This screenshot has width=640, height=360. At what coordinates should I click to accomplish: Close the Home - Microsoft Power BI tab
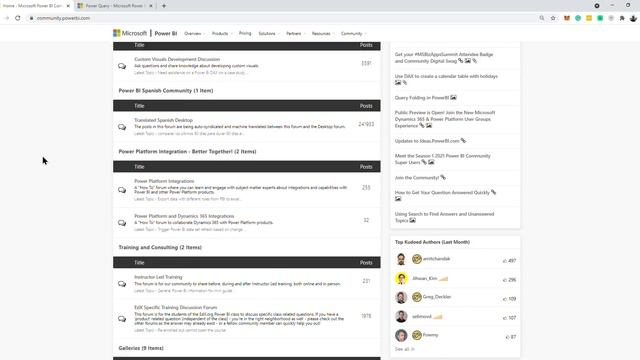(x=68, y=6)
